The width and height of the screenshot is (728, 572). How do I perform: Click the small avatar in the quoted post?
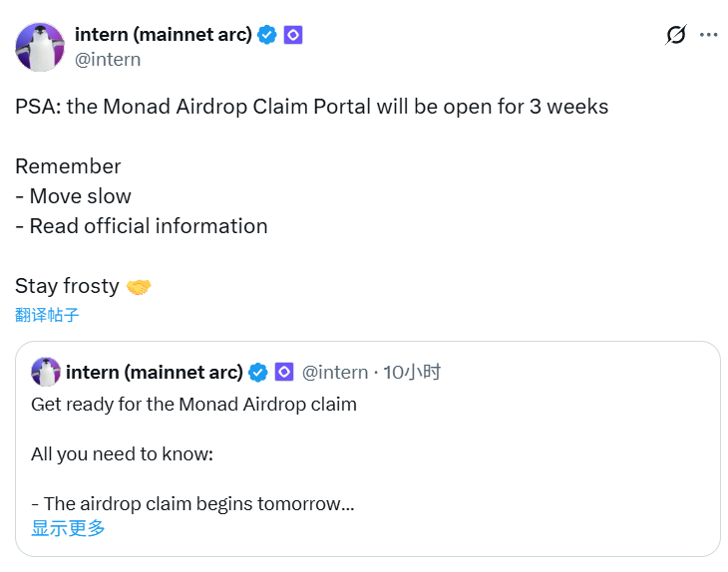click(46, 373)
